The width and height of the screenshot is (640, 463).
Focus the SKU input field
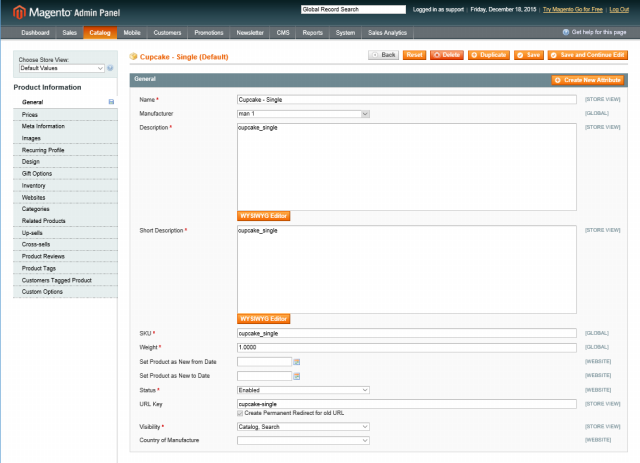pos(406,333)
